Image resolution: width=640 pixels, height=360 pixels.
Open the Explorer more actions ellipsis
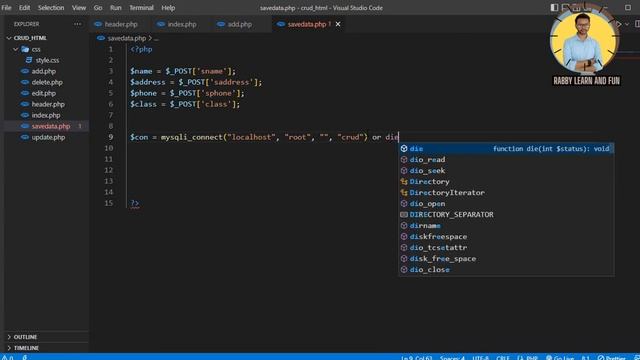(x=78, y=24)
